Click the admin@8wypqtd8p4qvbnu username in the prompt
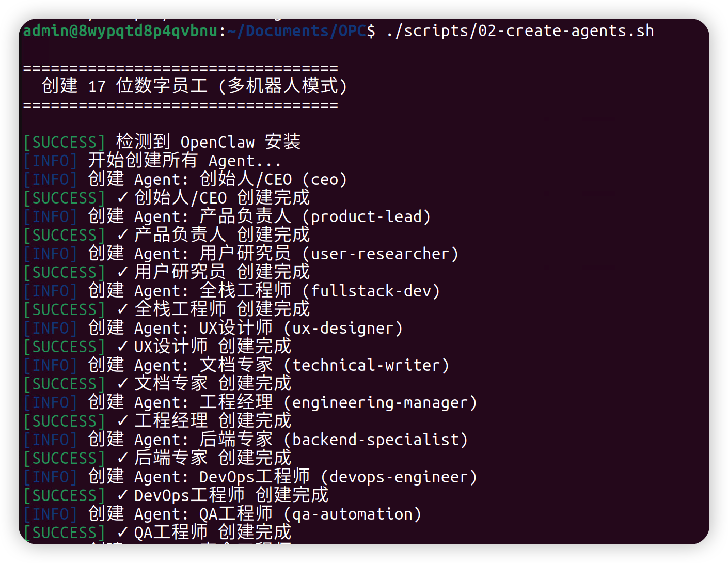728x563 pixels. tap(120, 31)
